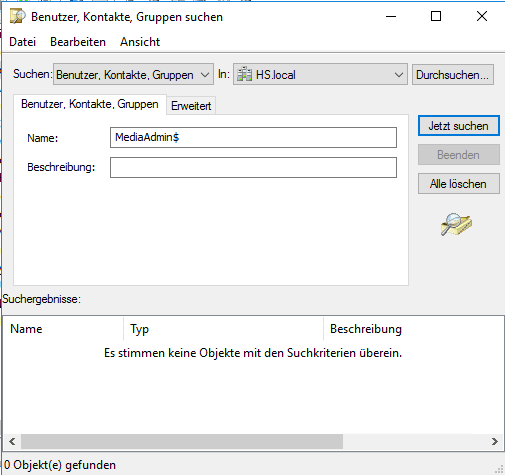Click into the Beschreibung text field
Image resolution: width=505 pixels, height=475 pixels.
(253, 167)
